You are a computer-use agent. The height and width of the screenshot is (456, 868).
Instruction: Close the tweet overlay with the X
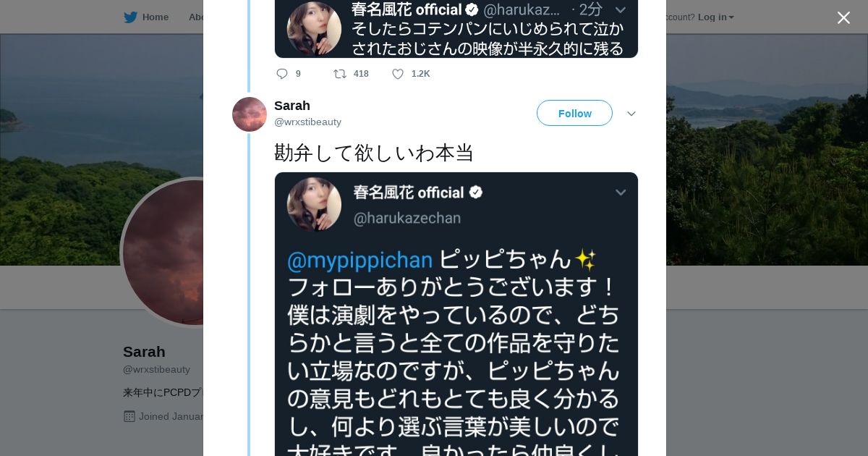[843, 18]
